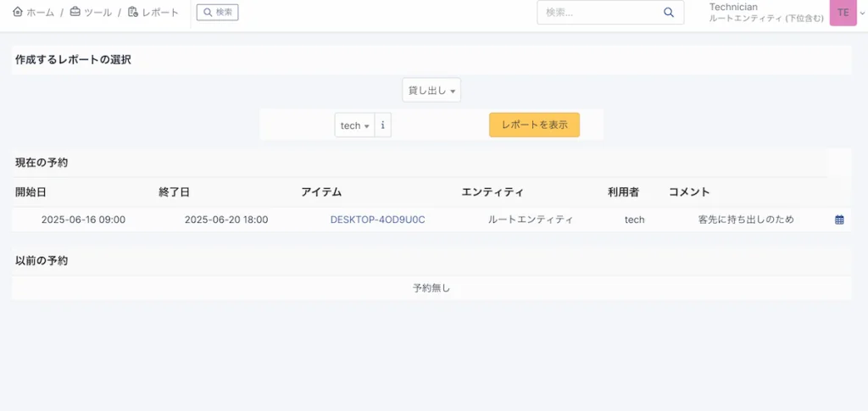868x411 pixels.
Task: Click the 作成するレポートの選択 heading
Action: pos(73,59)
